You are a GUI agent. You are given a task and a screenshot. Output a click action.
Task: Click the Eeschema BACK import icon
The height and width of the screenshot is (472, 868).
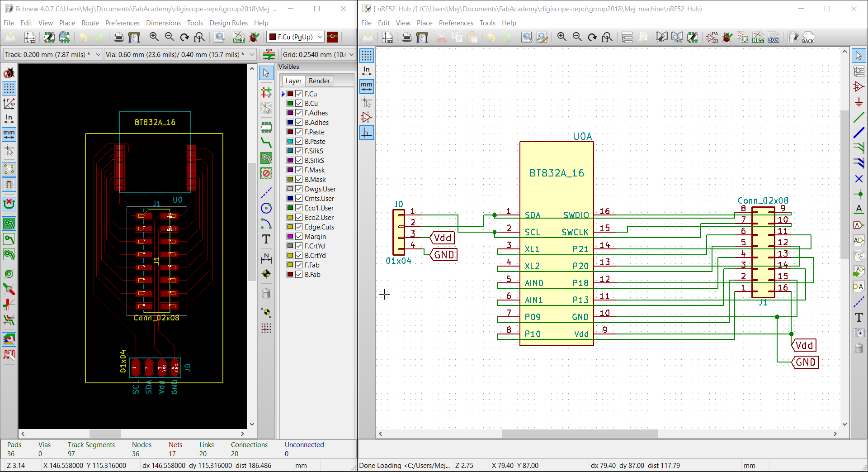point(808,37)
